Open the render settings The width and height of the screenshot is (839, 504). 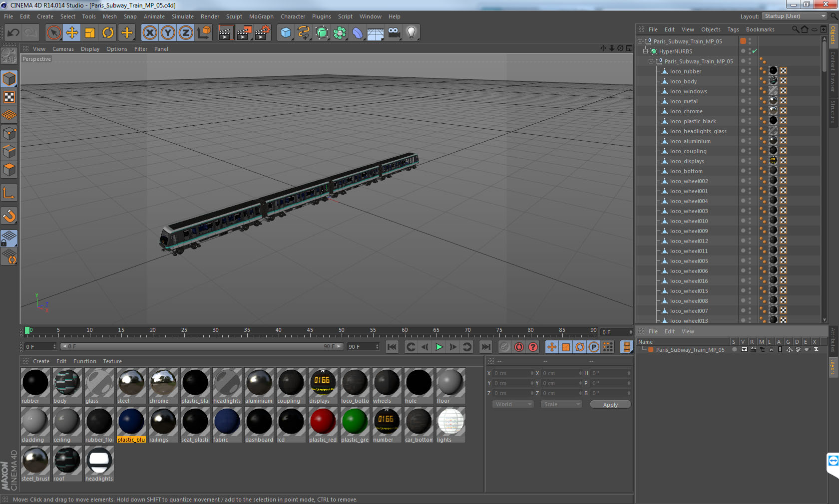click(263, 33)
